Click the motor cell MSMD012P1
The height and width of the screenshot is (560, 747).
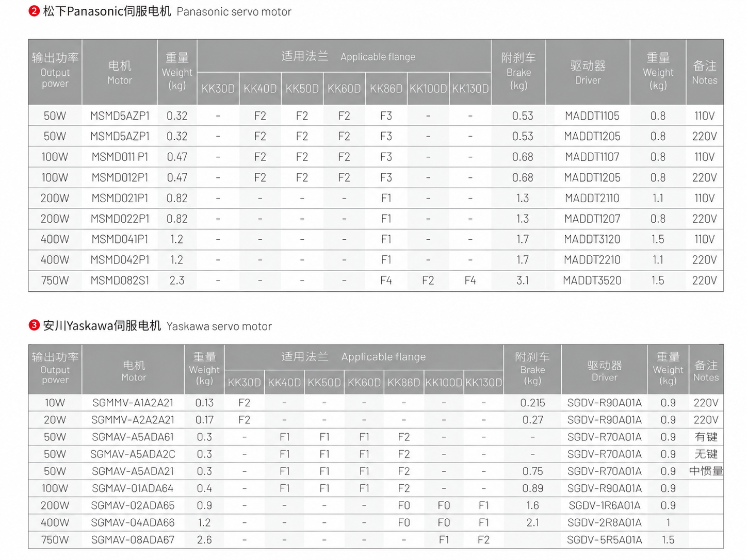[120, 177]
